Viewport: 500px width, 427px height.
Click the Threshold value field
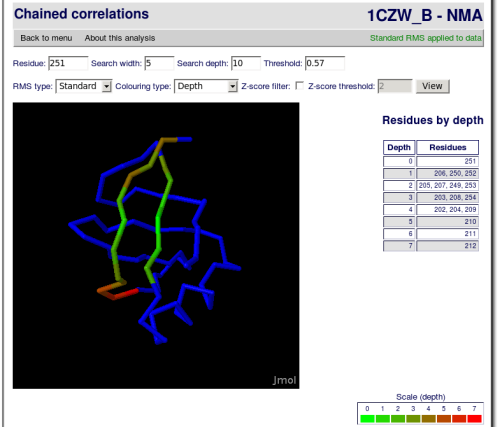click(x=325, y=63)
